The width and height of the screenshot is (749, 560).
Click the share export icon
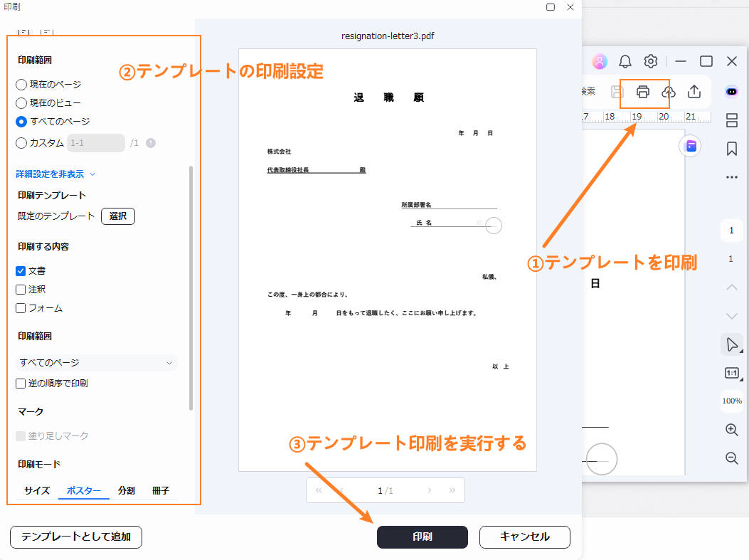click(694, 92)
